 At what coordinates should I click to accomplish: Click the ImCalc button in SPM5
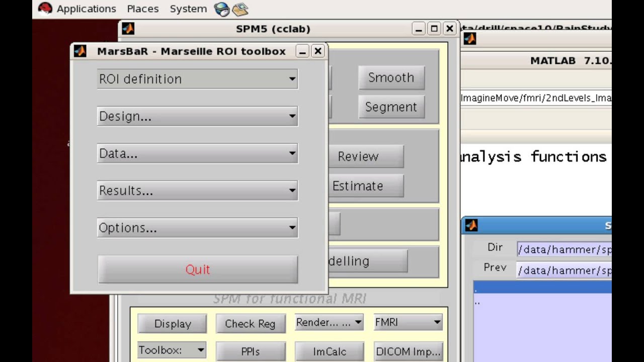tap(330, 351)
